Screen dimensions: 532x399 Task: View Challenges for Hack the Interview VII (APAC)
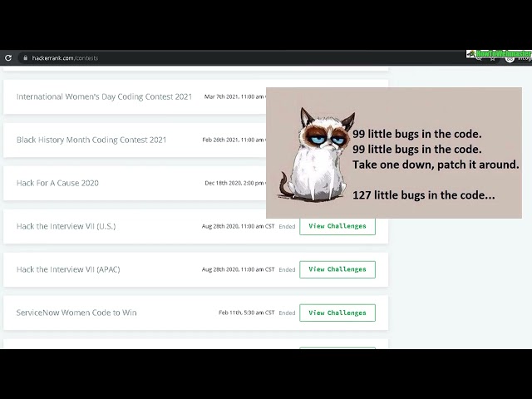[337, 269]
